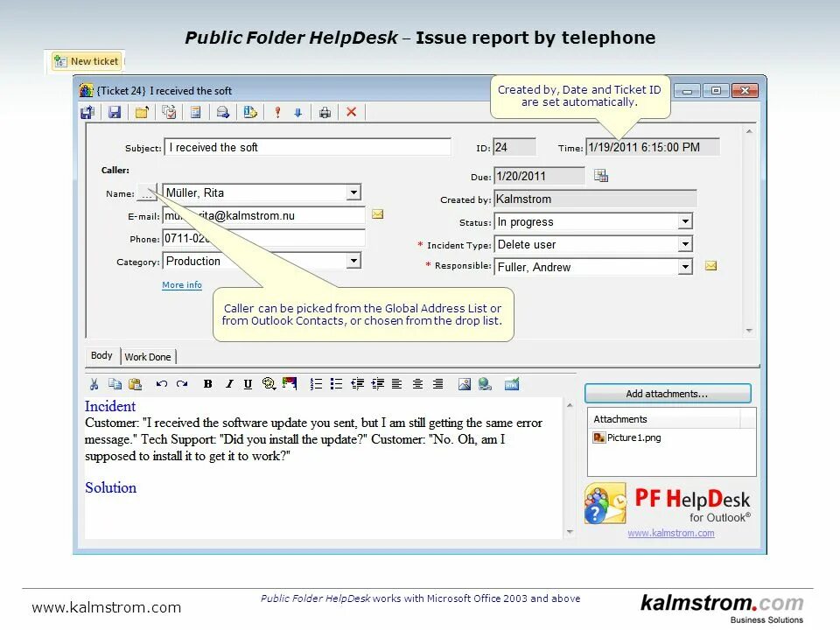Click the Insert picture icon

point(465,383)
